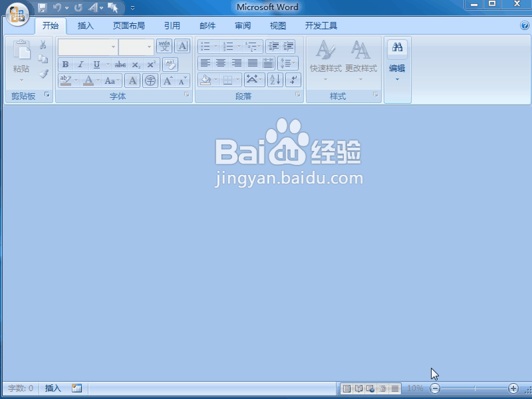Expand the 粘贴 paste options arrow
Viewport: 532px width, 399px height.
pyautogui.click(x=21, y=80)
